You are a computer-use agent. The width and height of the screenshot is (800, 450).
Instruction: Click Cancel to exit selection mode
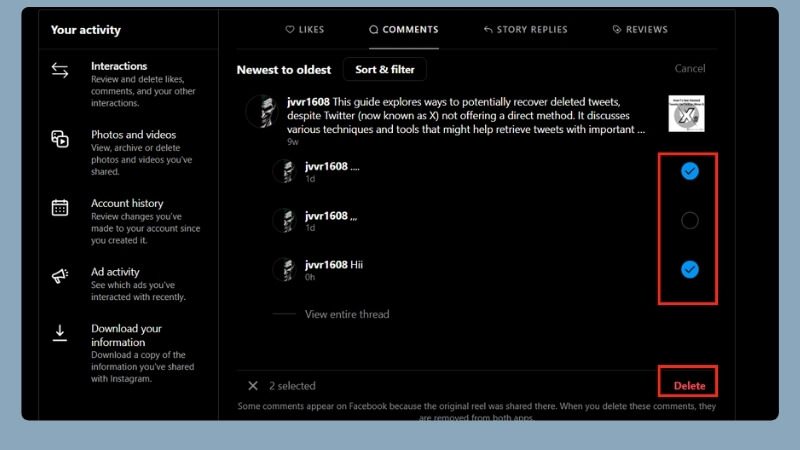click(689, 69)
